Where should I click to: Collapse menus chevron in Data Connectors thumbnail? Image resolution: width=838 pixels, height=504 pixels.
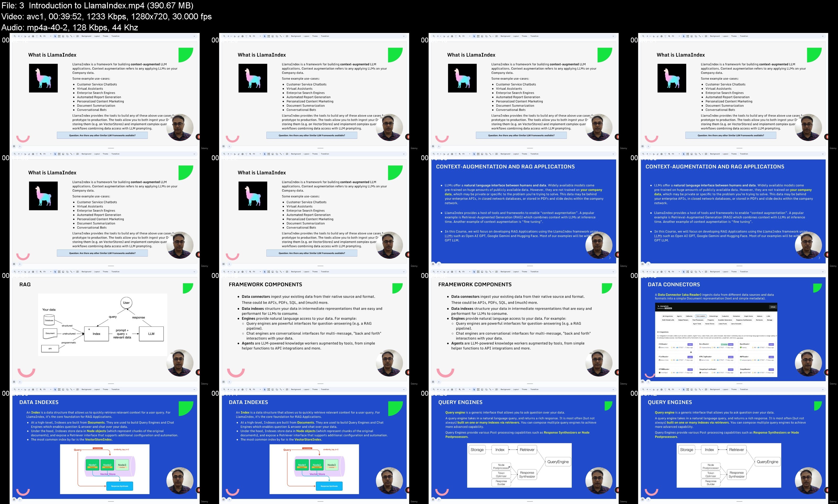coord(823,272)
